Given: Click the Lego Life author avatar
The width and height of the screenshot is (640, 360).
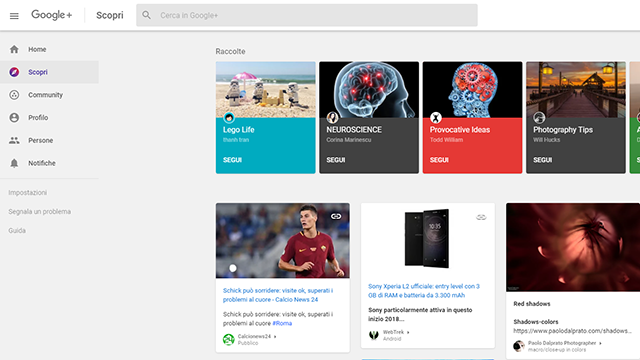Looking at the screenshot, I should pyautogui.click(x=229, y=118).
